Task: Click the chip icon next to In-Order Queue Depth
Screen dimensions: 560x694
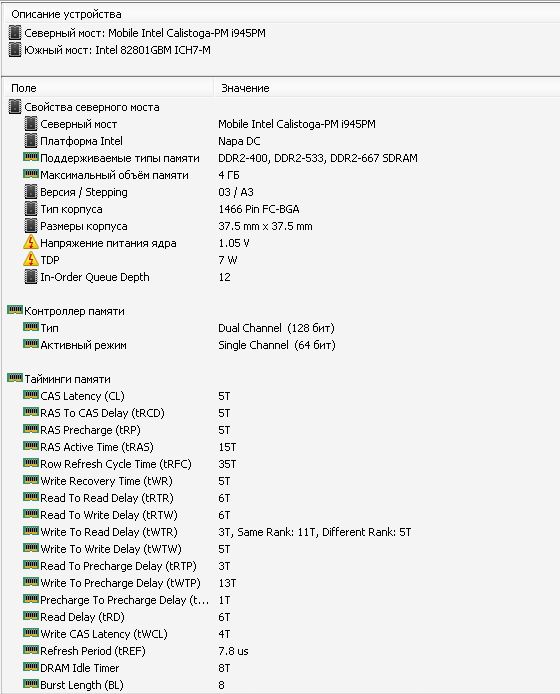Action: [x=31, y=277]
